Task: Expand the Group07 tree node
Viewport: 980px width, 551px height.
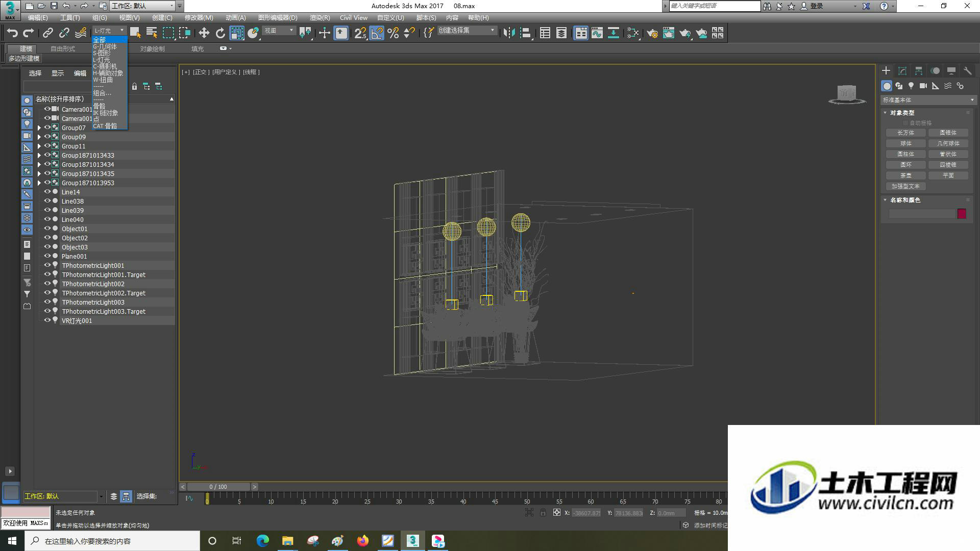Action: [x=39, y=128]
